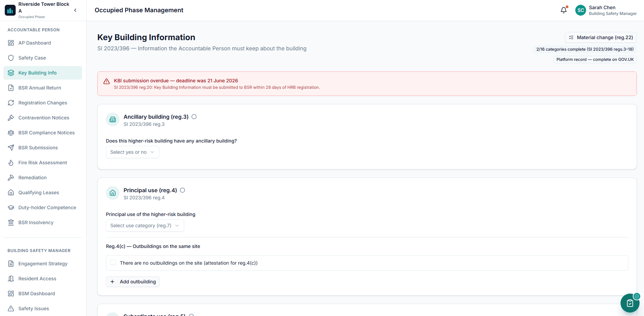This screenshot has width=644, height=316.
Task: Tick the no outbuildings attestation checkbox
Action: pos(113,263)
